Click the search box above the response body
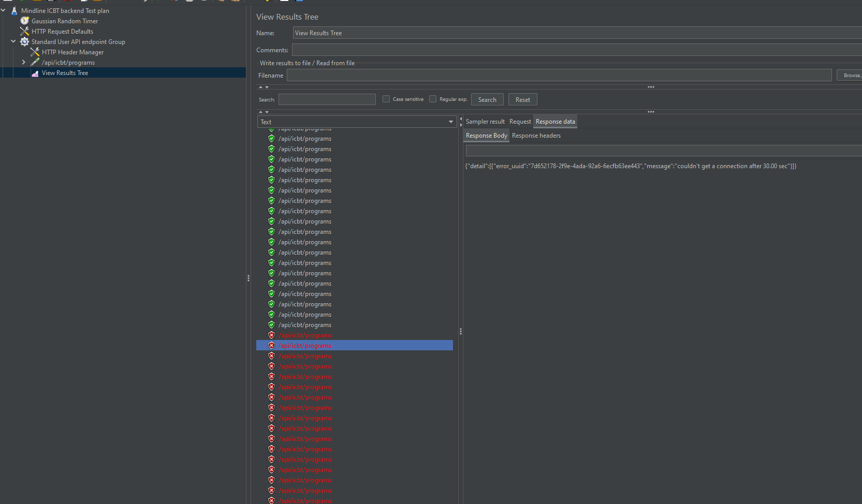 [664, 151]
